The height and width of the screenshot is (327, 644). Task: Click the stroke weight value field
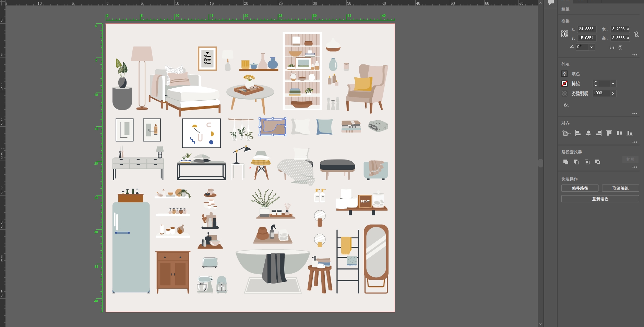(604, 84)
